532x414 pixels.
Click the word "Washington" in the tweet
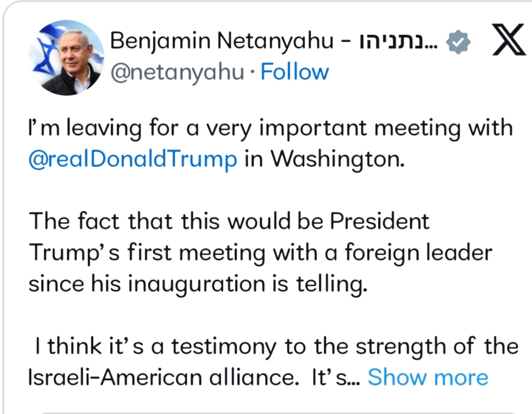(337, 160)
